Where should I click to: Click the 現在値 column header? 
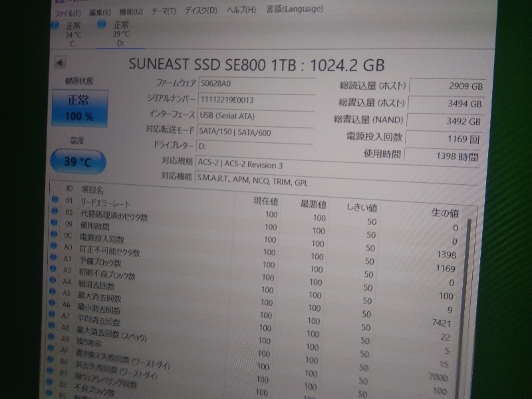[x=265, y=201]
